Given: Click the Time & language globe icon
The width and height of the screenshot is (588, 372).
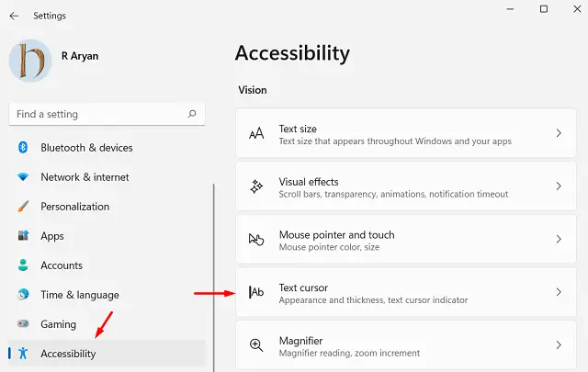Looking at the screenshot, I should pos(23,295).
